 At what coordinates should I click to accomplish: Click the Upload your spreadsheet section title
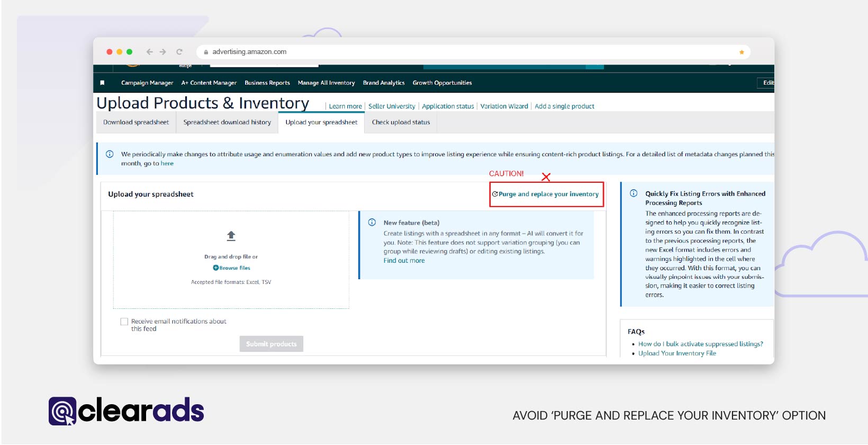151,194
